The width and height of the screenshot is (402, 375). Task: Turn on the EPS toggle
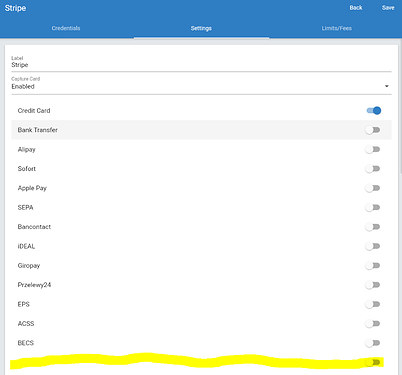coord(372,304)
